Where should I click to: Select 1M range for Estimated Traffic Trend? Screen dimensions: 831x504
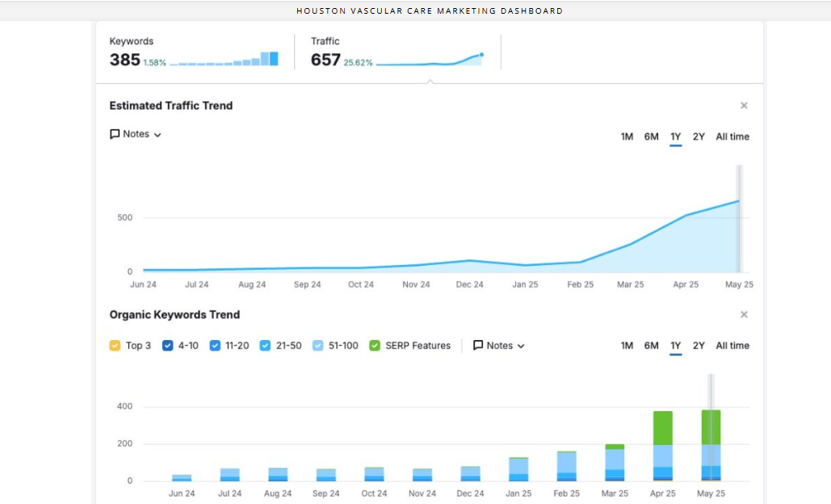[x=627, y=137]
